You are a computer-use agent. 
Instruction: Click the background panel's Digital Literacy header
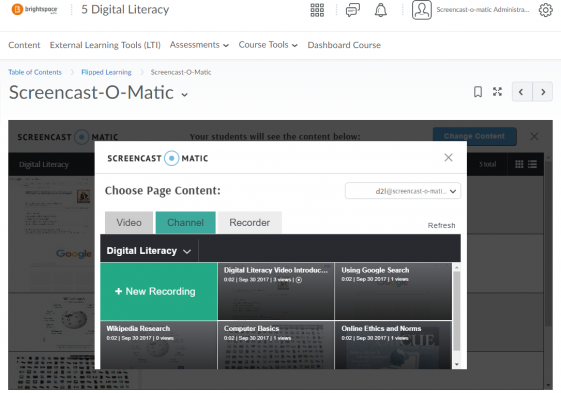pos(44,165)
